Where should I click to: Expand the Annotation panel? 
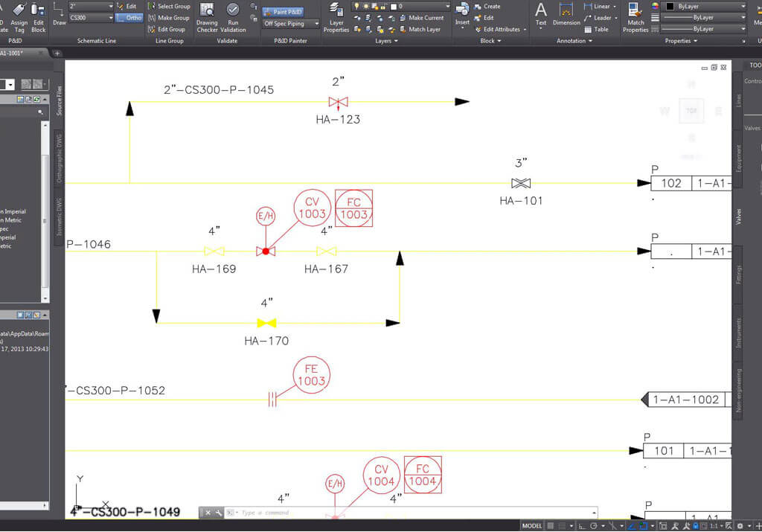click(574, 41)
